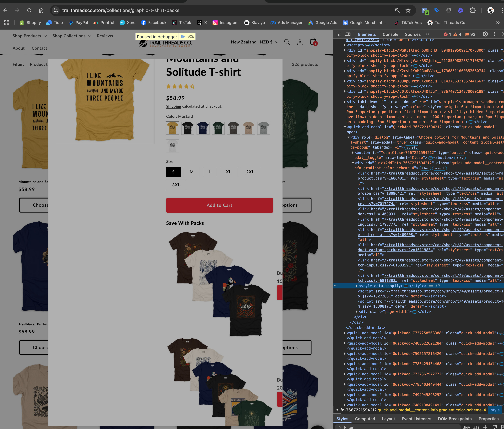Bookmark this page with the star
The width and height of the screenshot is (504, 429).
point(408,10)
